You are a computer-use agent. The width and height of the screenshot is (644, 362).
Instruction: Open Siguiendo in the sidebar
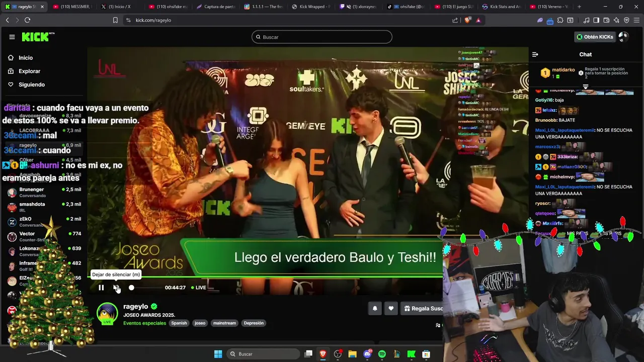point(32,84)
